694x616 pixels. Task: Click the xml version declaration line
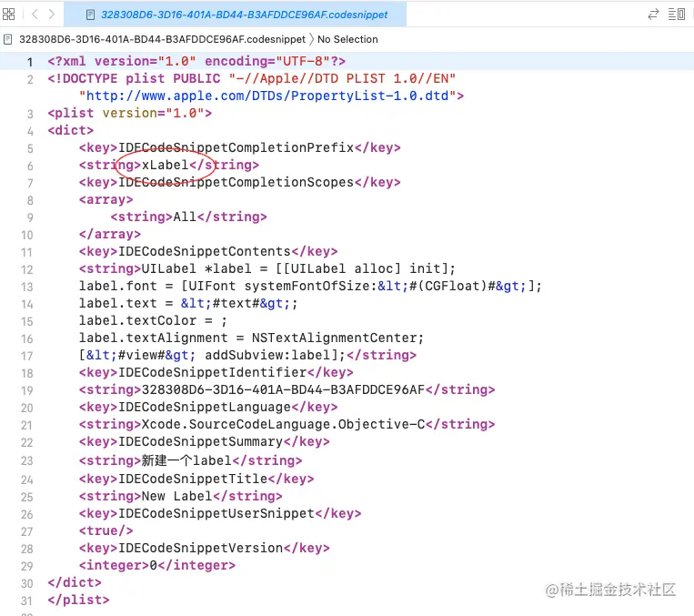[196, 61]
